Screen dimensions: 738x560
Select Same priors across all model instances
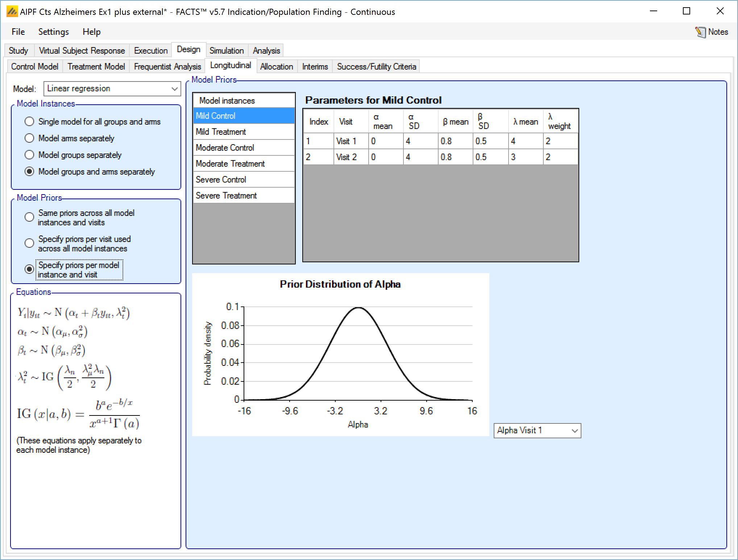[x=29, y=217]
